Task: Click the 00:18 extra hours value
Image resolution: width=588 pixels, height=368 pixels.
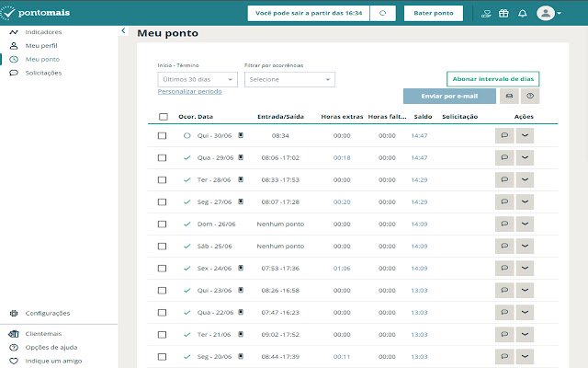Action: click(x=342, y=157)
